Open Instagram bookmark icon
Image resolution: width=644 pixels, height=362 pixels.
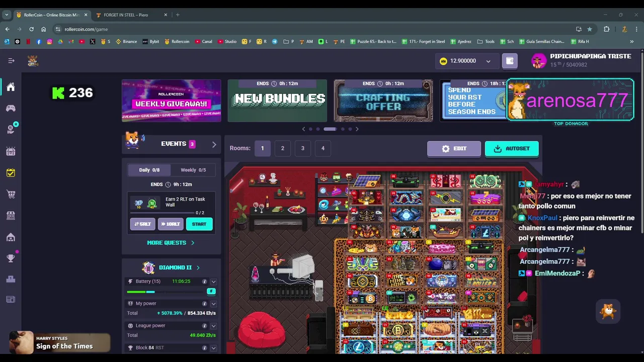click(x=49, y=42)
